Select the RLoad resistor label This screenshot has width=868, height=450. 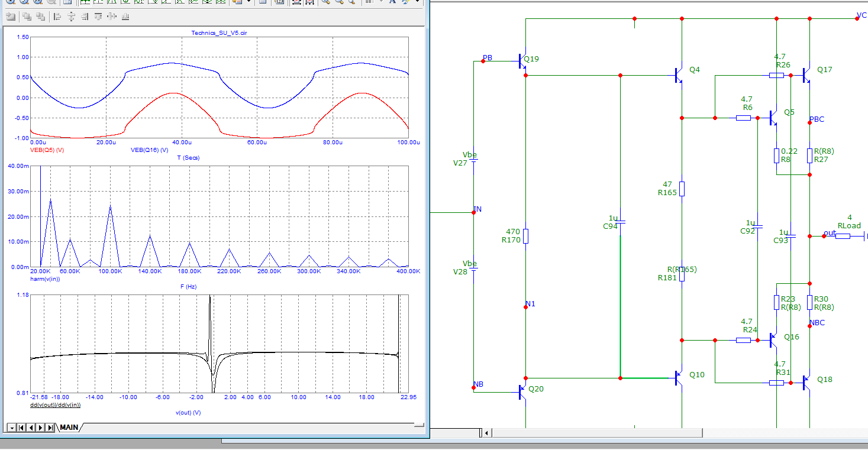pos(850,226)
